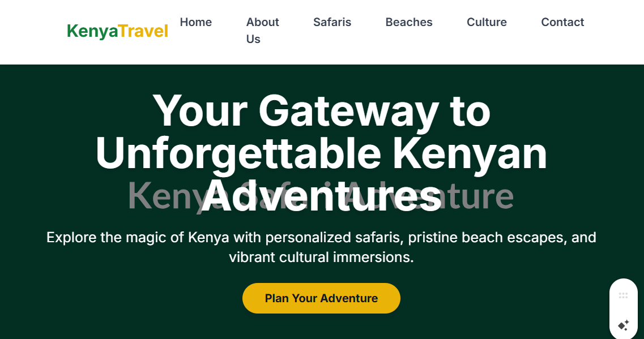Open the Beaches navigation link
Image resolution: width=644 pixels, height=339 pixels.
click(x=408, y=22)
